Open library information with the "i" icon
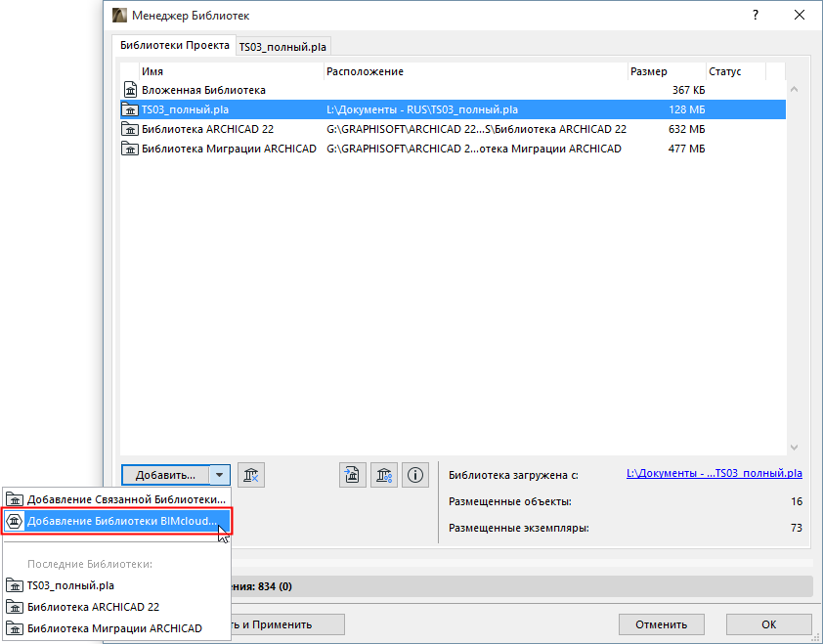Viewport: 823px width, 644px height. point(414,475)
